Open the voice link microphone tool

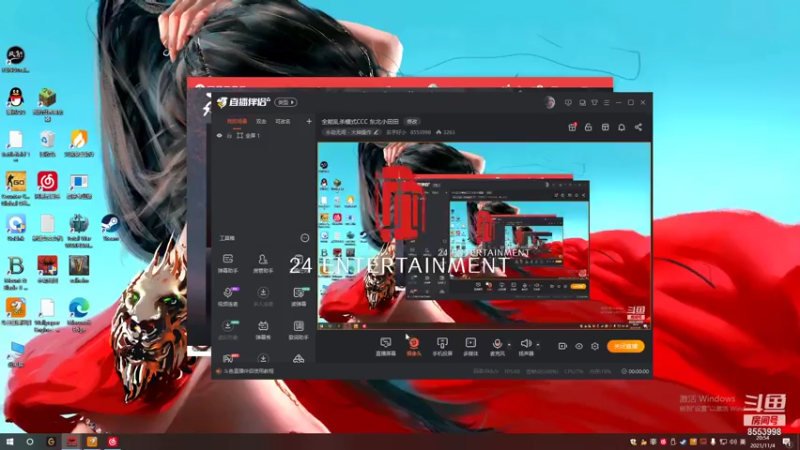pos(228,296)
